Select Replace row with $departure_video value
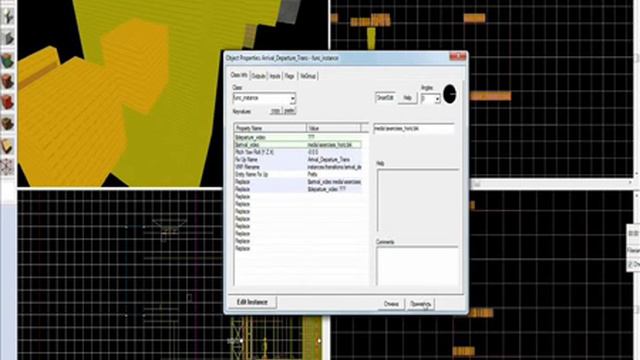The image size is (640, 360). click(298, 189)
